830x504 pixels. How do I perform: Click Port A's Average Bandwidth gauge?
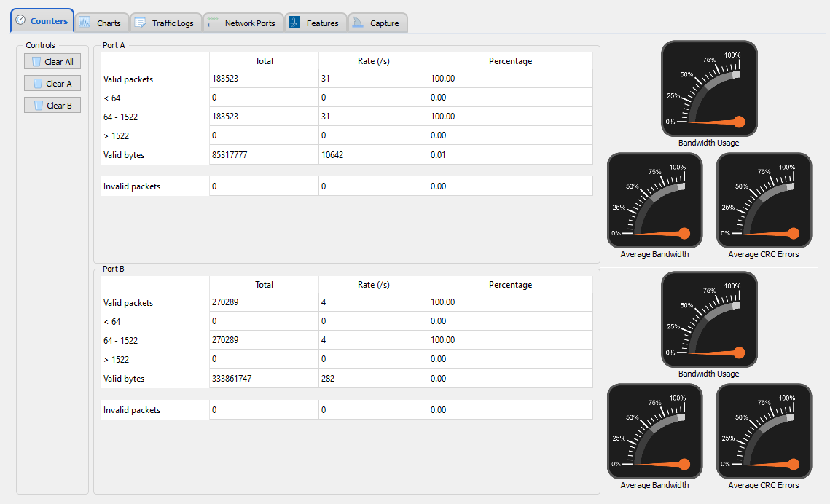click(x=654, y=200)
